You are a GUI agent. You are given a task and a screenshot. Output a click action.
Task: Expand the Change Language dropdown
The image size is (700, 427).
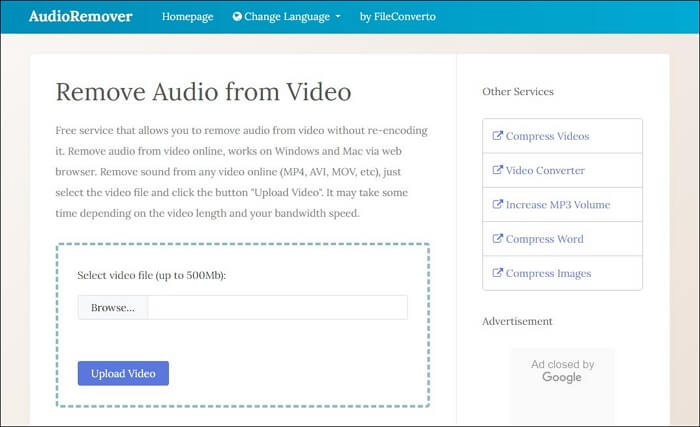pyautogui.click(x=287, y=17)
